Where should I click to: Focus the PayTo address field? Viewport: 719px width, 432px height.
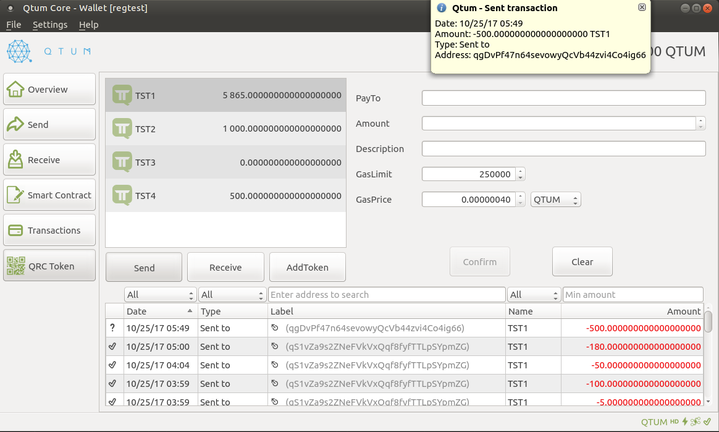(564, 98)
